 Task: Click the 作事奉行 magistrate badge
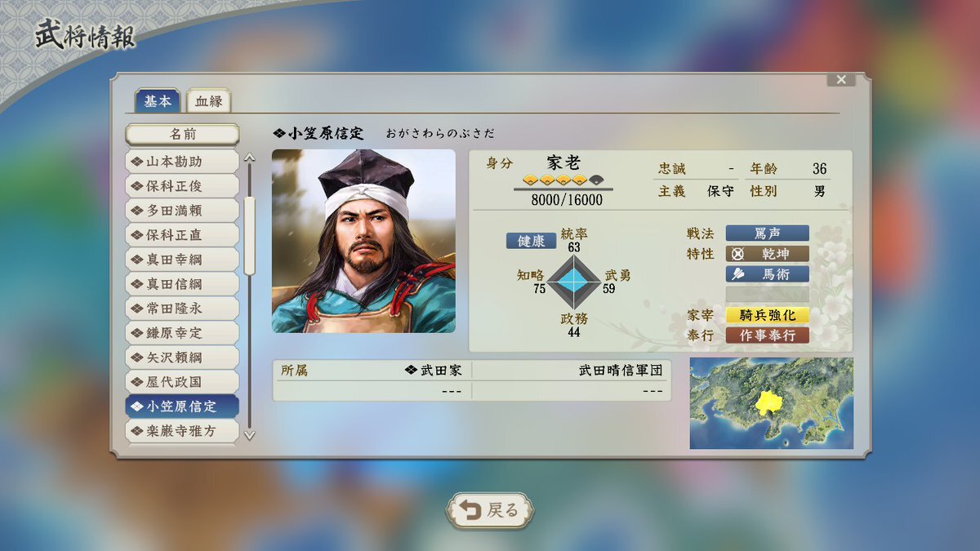[767, 335]
